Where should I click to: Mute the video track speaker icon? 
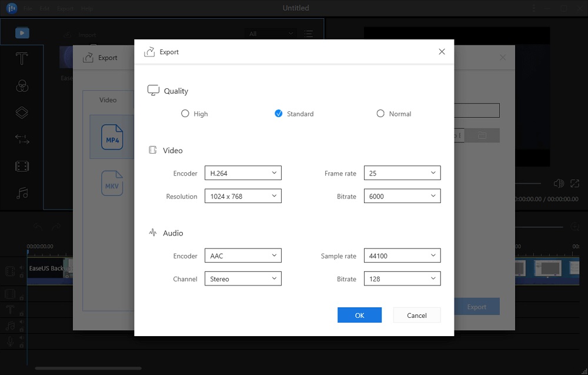tap(21, 268)
